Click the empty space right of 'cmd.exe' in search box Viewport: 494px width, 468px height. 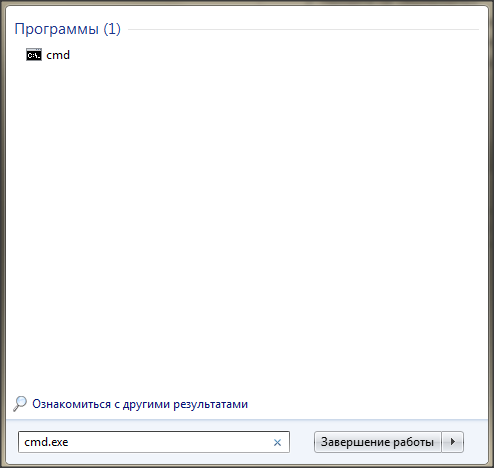(170, 442)
